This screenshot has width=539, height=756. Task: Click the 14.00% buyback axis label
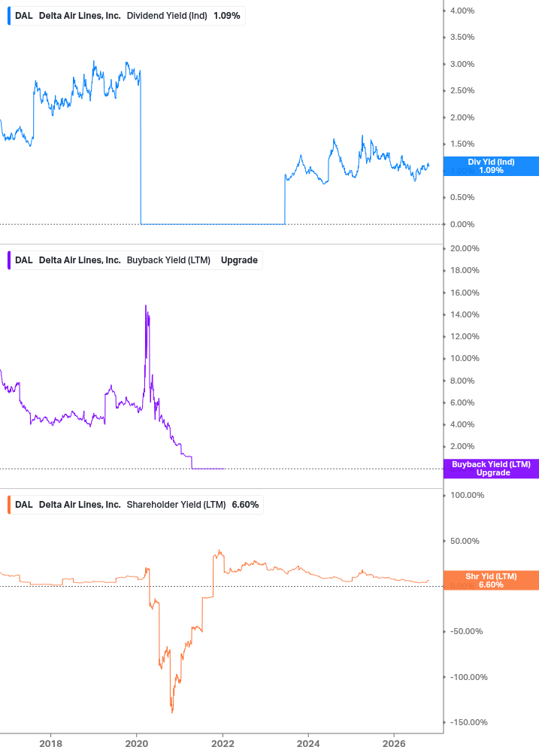click(465, 315)
